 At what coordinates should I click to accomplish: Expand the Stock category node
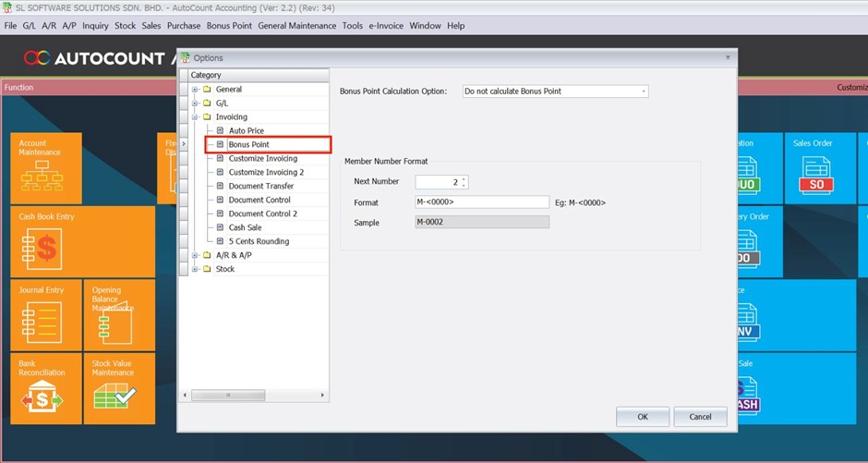(195, 270)
